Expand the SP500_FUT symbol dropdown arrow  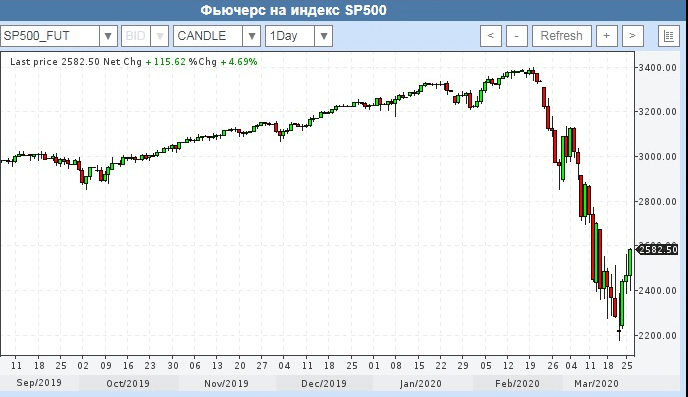point(108,36)
